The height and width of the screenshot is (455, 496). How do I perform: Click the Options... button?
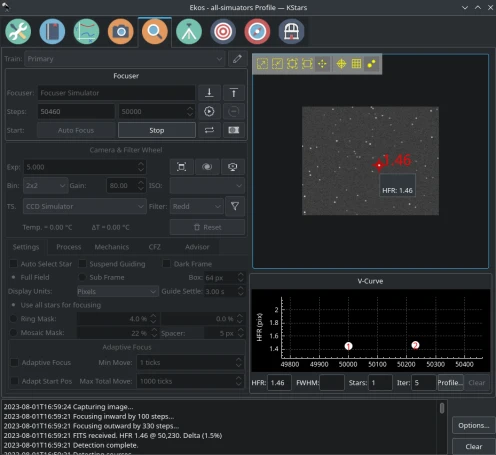(474, 425)
